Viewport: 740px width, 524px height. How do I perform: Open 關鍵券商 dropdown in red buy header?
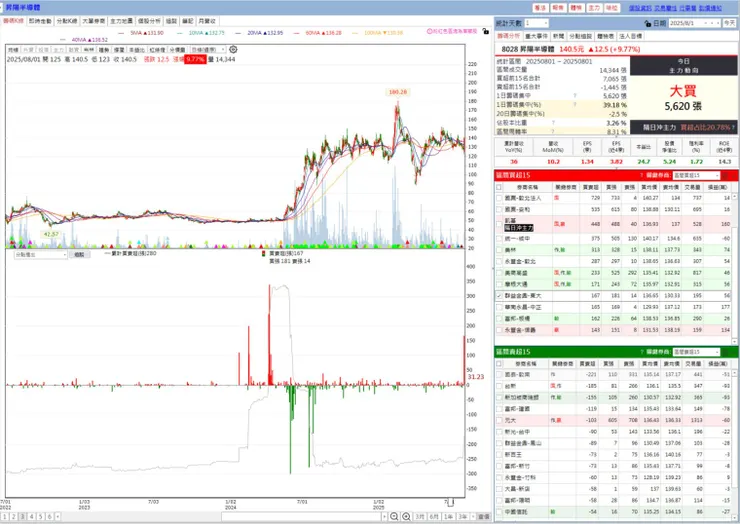717,175
